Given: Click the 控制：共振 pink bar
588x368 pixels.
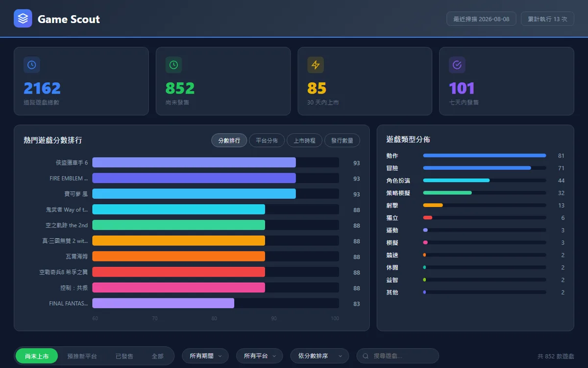Looking at the screenshot, I should pyautogui.click(x=179, y=288).
